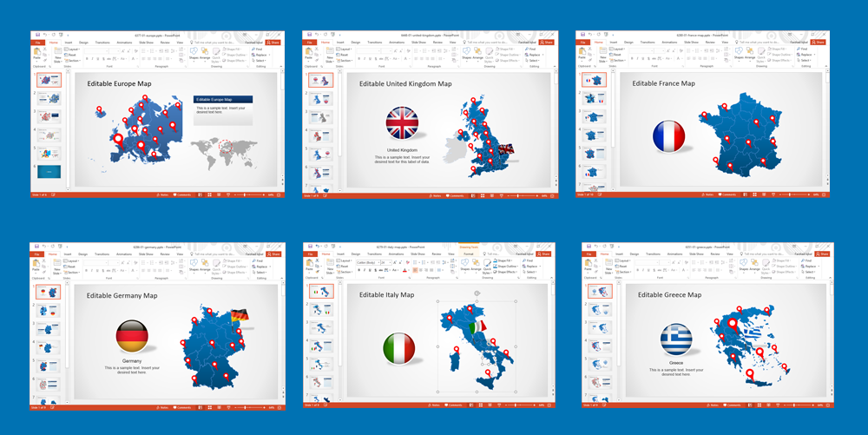This screenshot has height=435, width=868.
Task: Click Quick Styles icon in Germany map window
Action: 215,263
